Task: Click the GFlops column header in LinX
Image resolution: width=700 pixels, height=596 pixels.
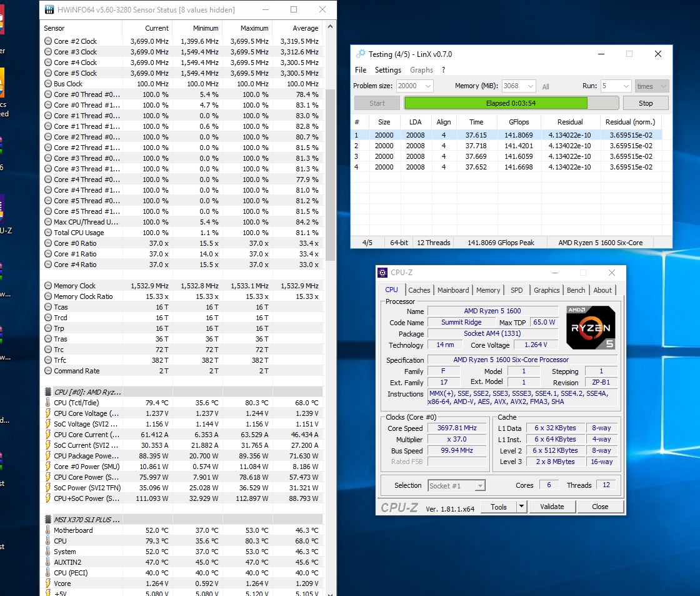Action: [519, 122]
